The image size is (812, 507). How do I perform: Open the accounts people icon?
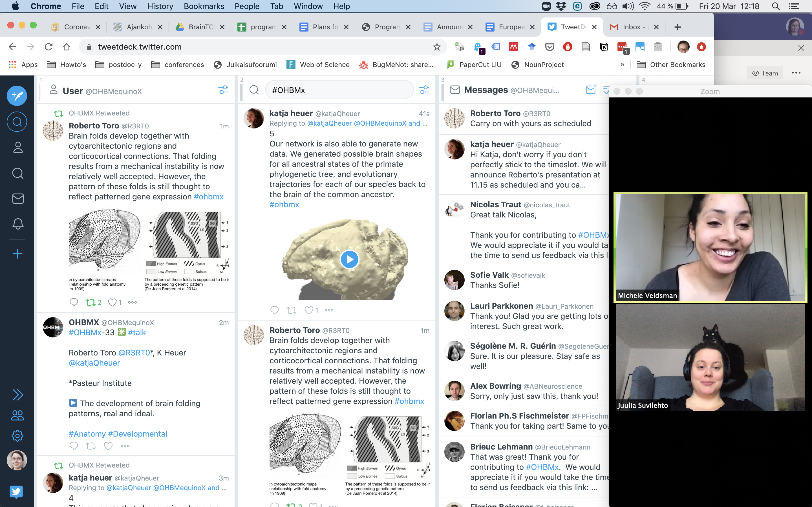coord(17,416)
